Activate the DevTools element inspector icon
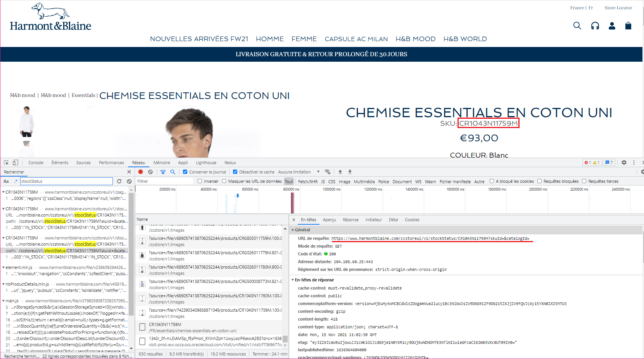This screenshot has height=359, width=644. 6,163
